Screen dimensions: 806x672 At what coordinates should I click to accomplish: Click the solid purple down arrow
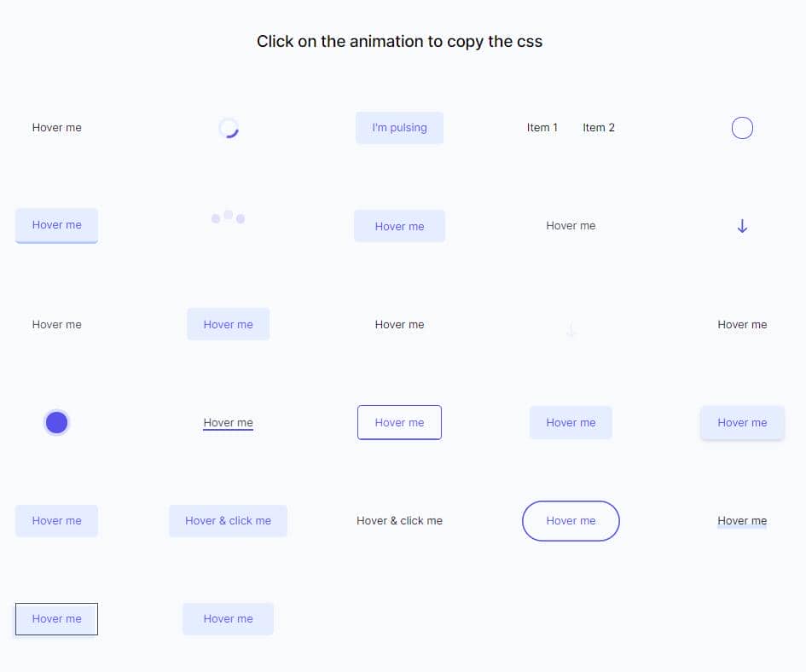[742, 226]
